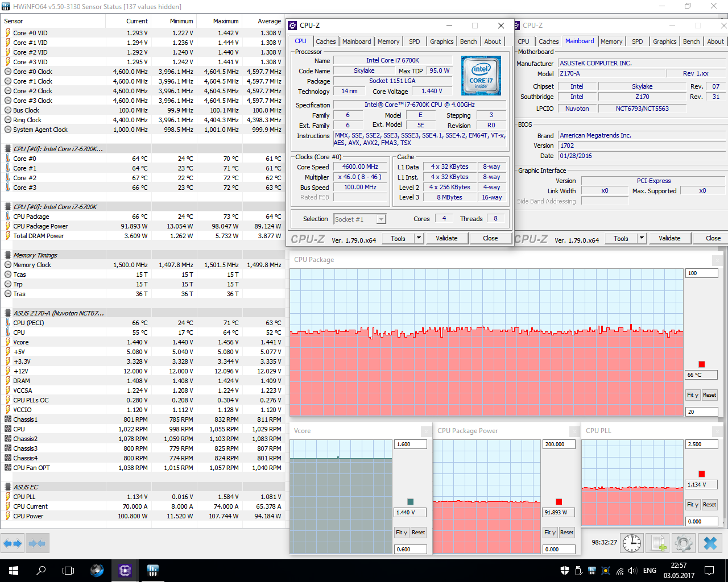Open the Action Center notification icon

[709, 571]
